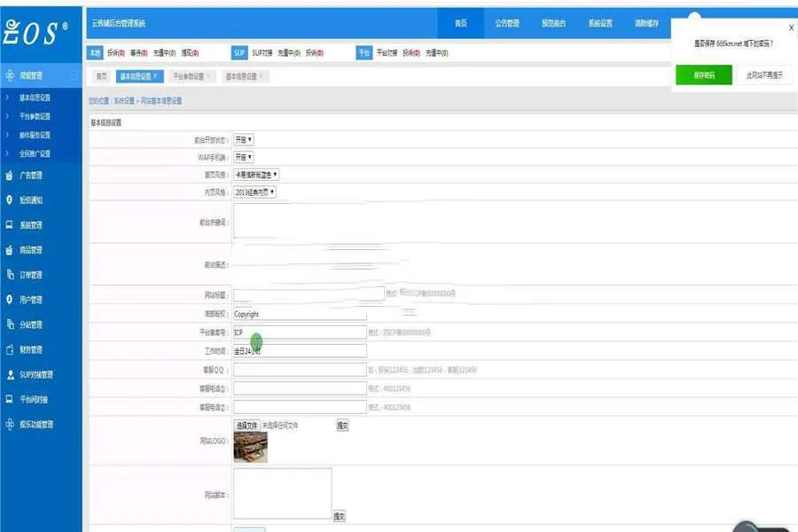This screenshot has height=532, width=798.
Task: Open the WAP手机端 dropdown
Action: (243, 157)
